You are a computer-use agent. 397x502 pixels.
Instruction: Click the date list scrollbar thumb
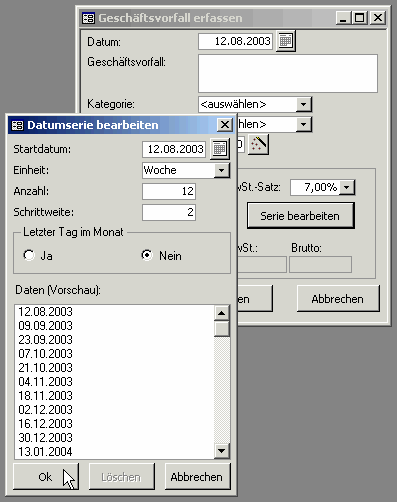tap(222, 328)
